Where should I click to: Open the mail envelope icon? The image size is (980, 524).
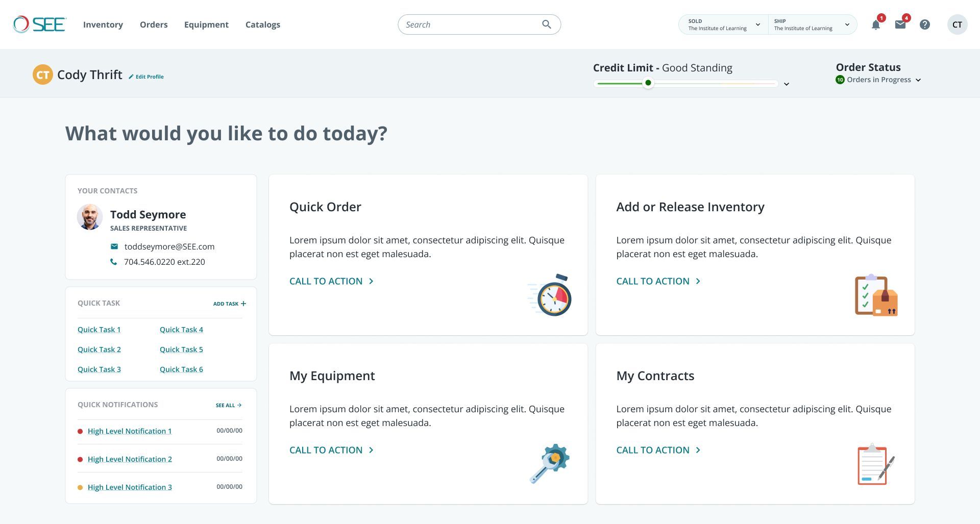[x=900, y=24]
